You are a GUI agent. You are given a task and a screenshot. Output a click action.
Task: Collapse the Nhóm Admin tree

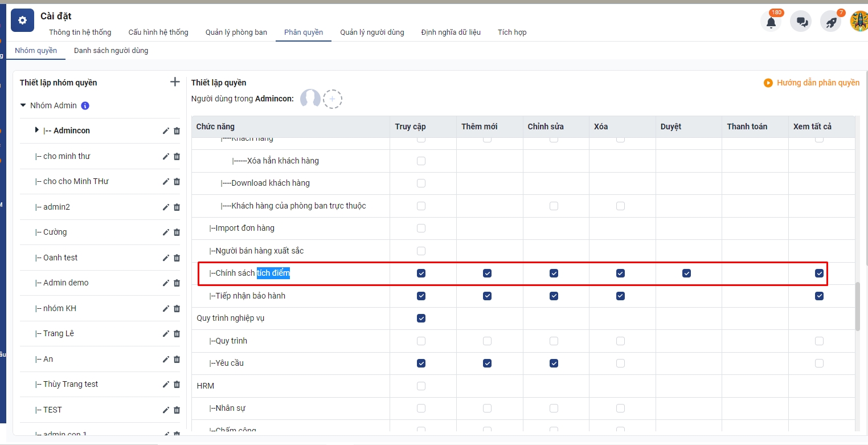coord(23,105)
